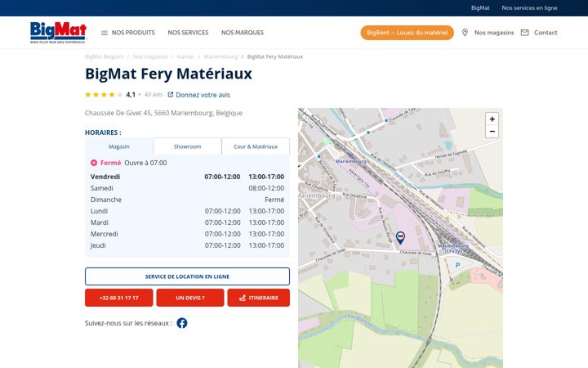Open Nos services en ligne link
Image resolution: width=588 pixels, height=368 pixels.
529,8
